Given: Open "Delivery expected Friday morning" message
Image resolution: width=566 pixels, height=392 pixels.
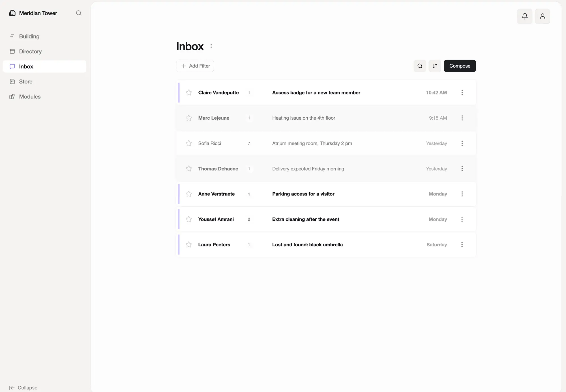Looking at the screenshot, I should [308, 169].
